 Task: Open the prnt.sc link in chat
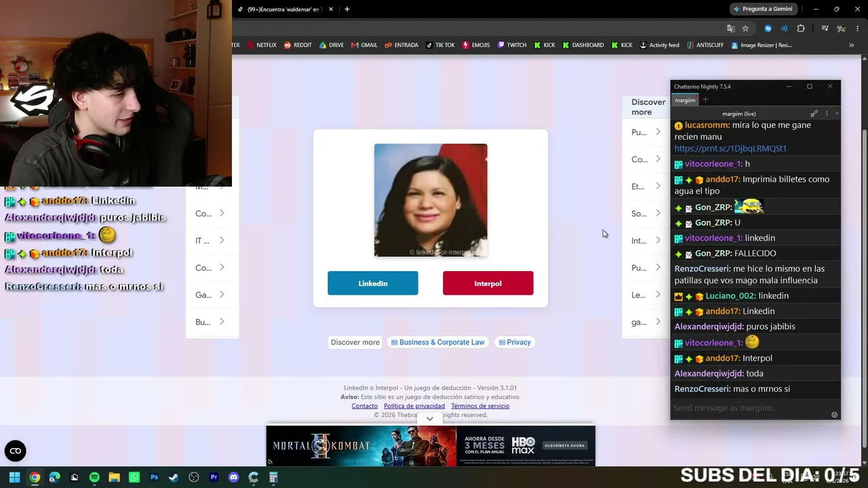[730, 148]
